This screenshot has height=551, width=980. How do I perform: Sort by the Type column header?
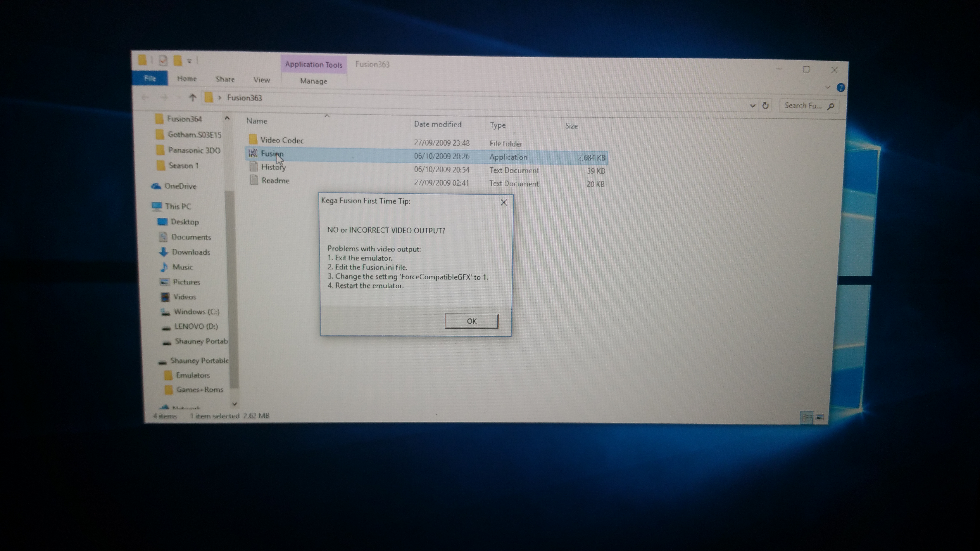click(x=498, y=125)
